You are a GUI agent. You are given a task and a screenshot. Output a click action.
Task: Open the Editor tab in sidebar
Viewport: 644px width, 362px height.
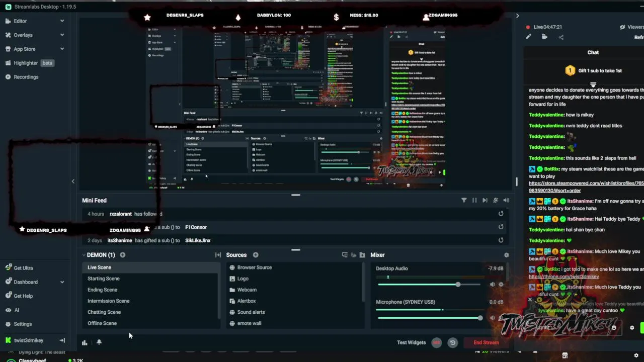[20, 21]
